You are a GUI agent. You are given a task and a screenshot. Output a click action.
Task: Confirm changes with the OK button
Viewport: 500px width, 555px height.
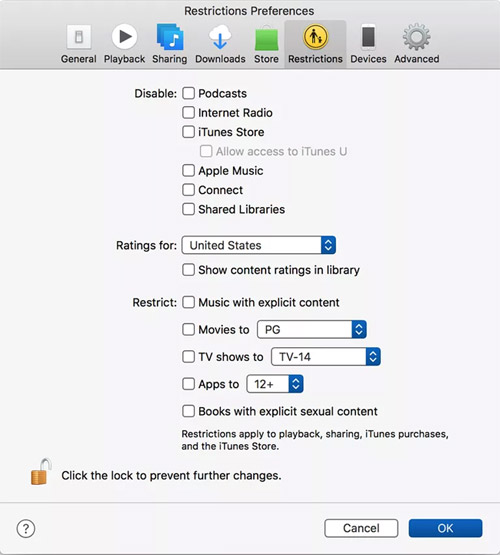point(445,528)
